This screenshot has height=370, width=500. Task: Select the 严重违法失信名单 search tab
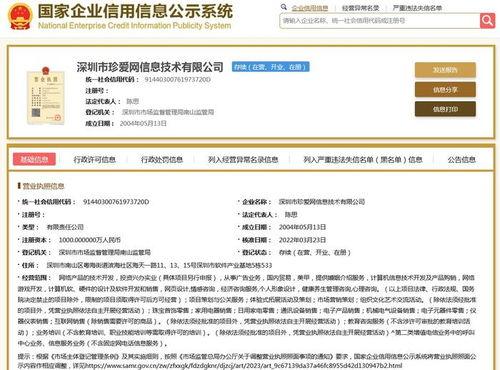click(417, 8)
